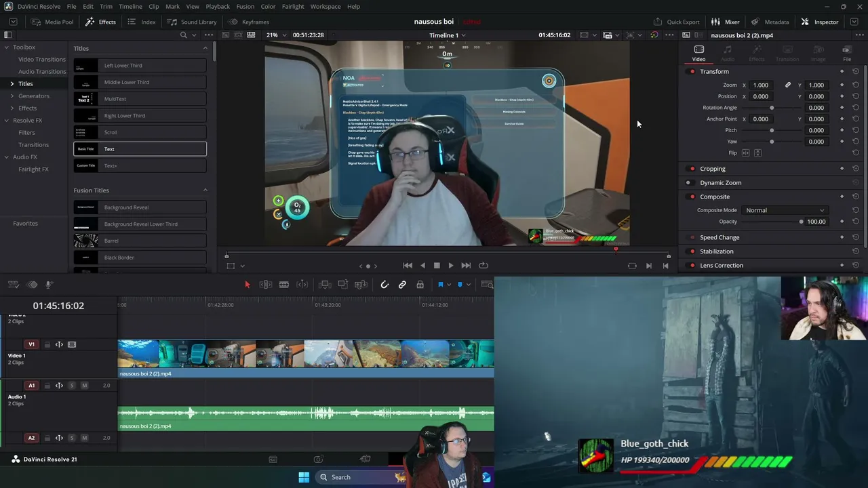Viewport: 868px width, 488px height.
Task: Collapse the Toolbox category
Action: coord(6,47)
